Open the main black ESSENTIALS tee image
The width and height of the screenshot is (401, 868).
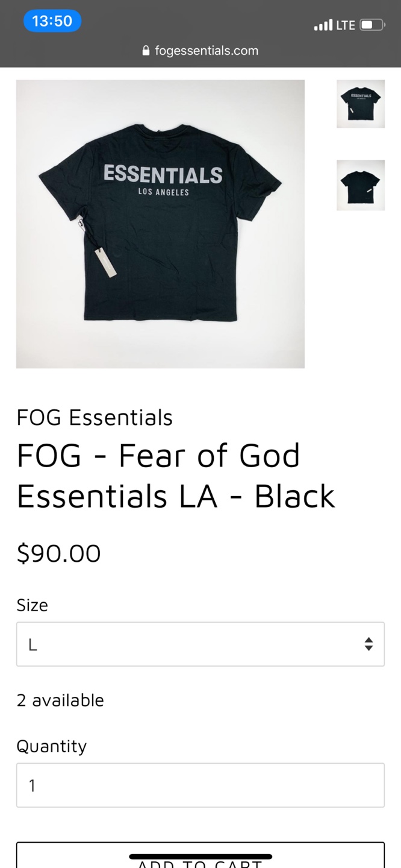(x=160, y=224)
